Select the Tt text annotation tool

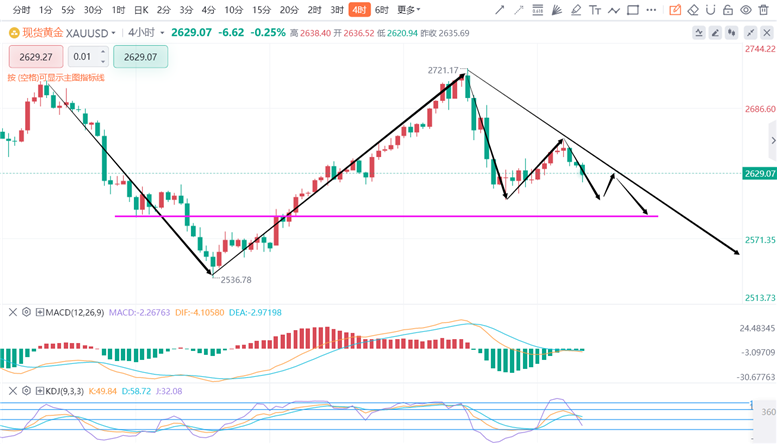(x=595, y=10)
